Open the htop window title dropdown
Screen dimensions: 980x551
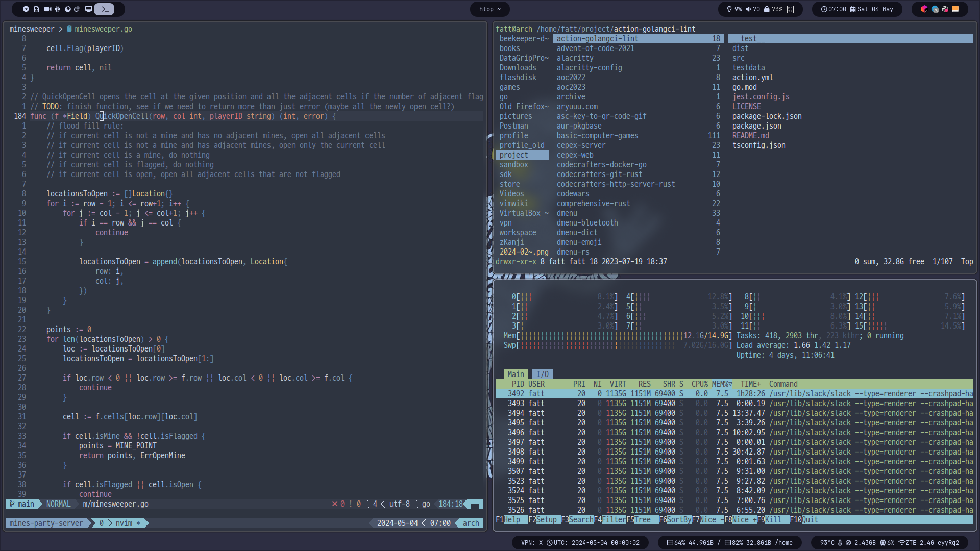click(489, 9)
